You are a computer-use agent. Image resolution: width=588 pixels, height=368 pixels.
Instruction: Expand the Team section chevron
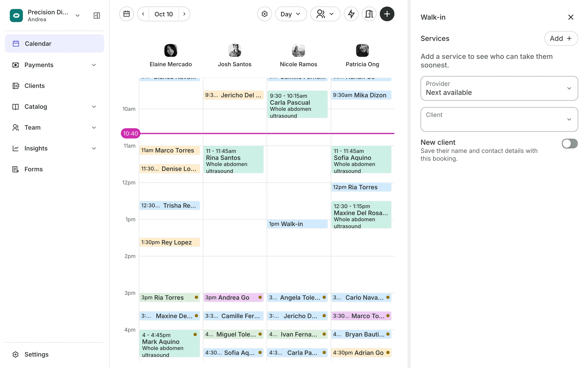(94, 128)
